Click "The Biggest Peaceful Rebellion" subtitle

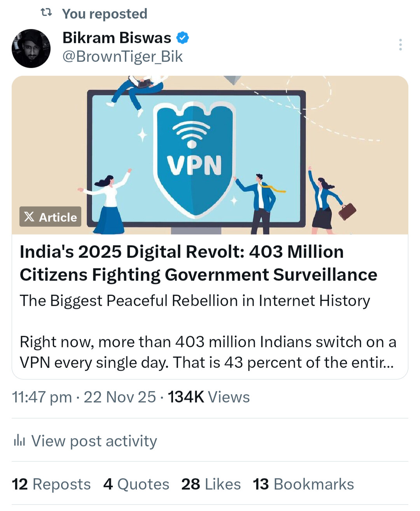(194, 301)
